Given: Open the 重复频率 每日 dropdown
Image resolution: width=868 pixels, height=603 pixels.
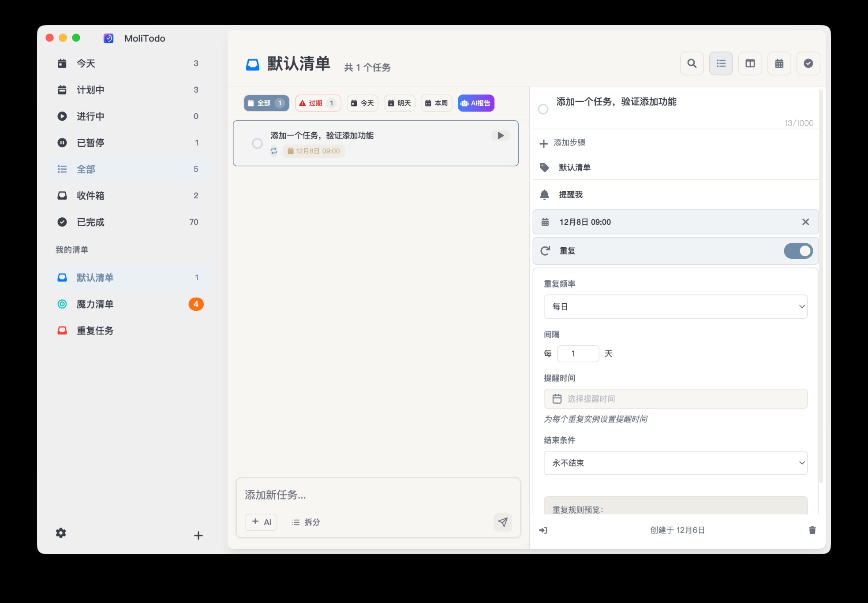Looking at the screenshot, I should pos(675,306).
